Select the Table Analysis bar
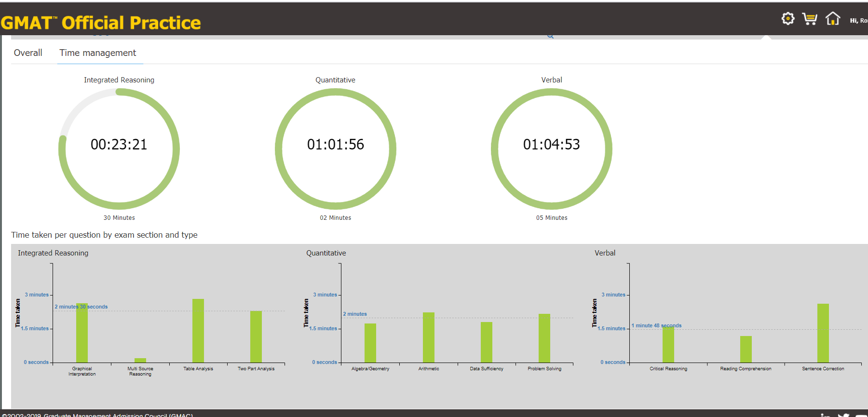 point(198,331)
